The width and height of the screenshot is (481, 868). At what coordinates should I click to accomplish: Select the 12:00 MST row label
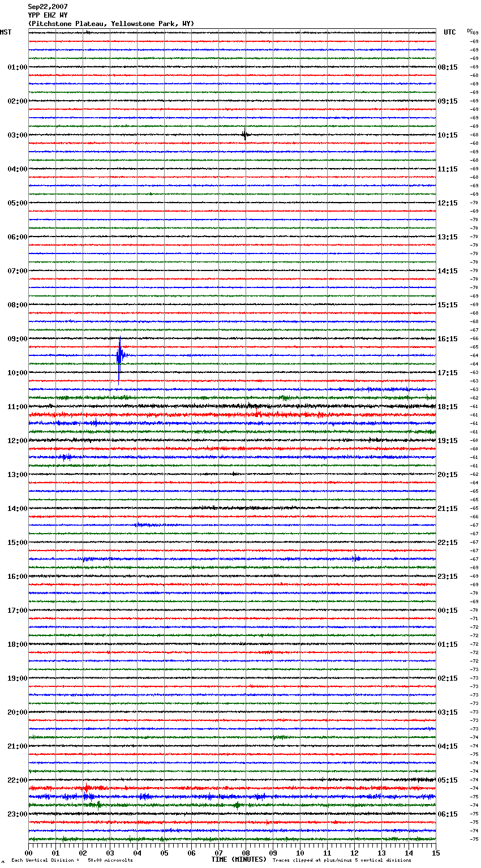(18, 441)
